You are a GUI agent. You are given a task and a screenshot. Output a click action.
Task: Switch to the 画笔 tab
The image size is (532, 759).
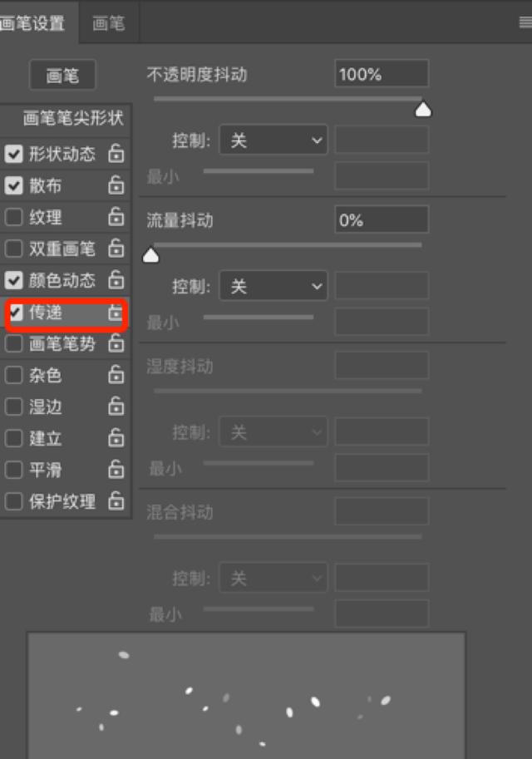[x=108, y=22]
